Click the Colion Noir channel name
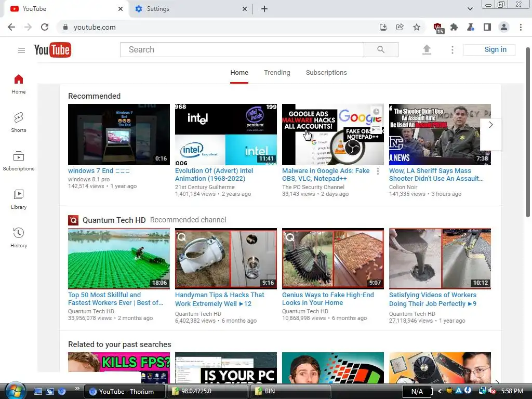 coord(403,187)
